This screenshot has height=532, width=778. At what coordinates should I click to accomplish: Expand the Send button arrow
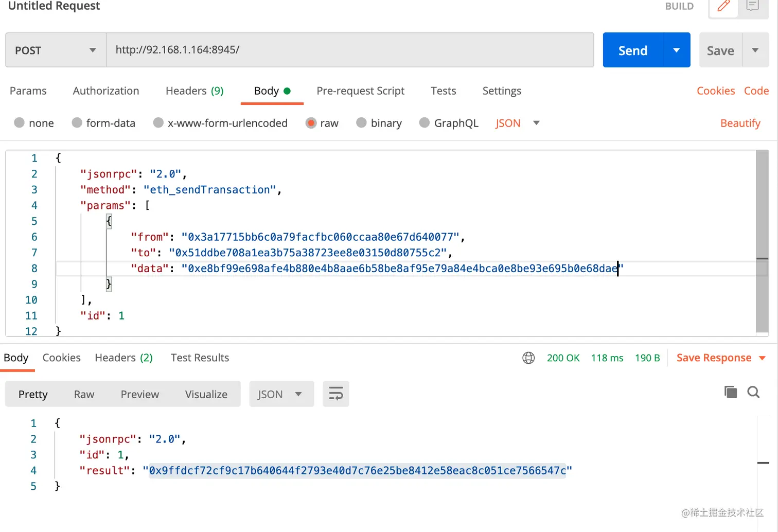pos(677,50)
